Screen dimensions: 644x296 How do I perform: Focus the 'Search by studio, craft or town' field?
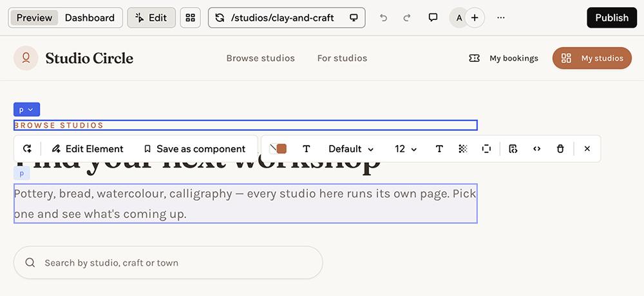(x=168, y=262)
